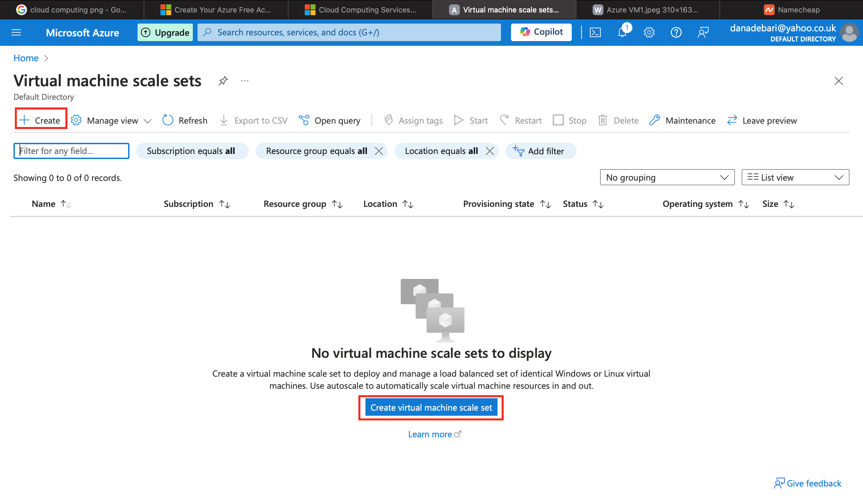Click the help question mark icon
Viewport: 863px width, 504px height.
tap(676, 32)
